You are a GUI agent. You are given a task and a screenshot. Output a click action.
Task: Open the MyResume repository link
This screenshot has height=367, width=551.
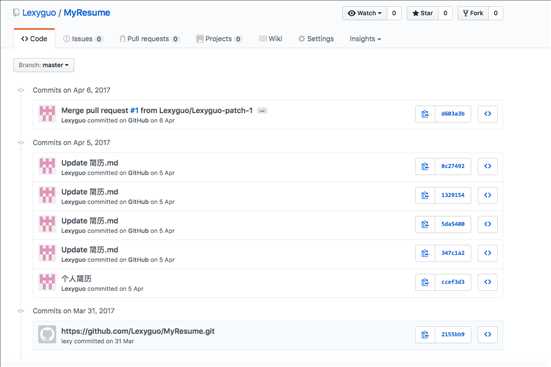[x=87, y=13]
